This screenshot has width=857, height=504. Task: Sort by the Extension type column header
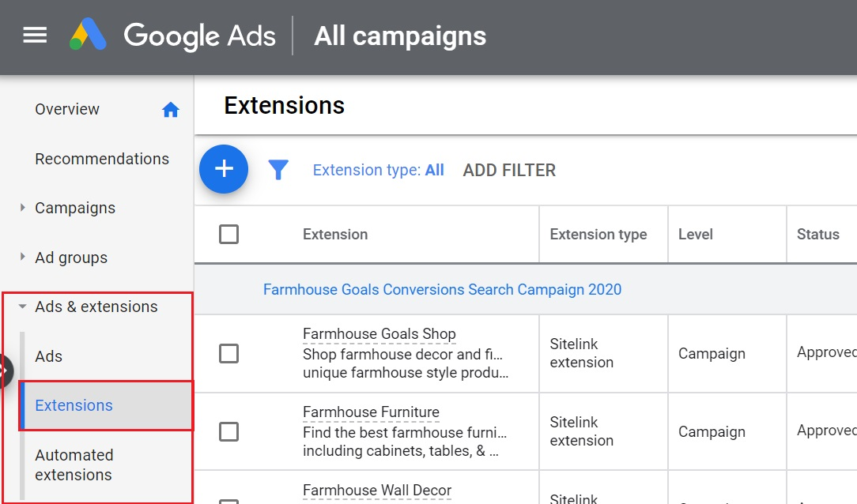(x=598, y=234)
